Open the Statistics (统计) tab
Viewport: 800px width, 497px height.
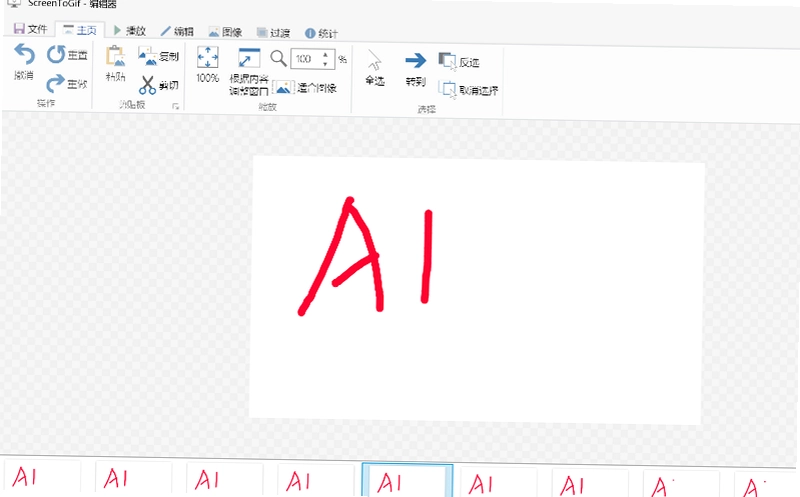click(x=321, y=33)
